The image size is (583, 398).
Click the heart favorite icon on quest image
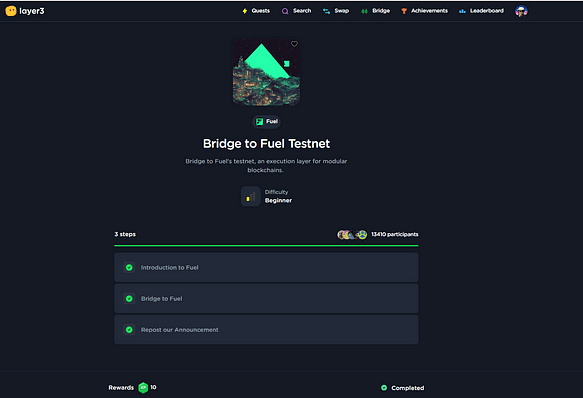click(x=294, y=44)
